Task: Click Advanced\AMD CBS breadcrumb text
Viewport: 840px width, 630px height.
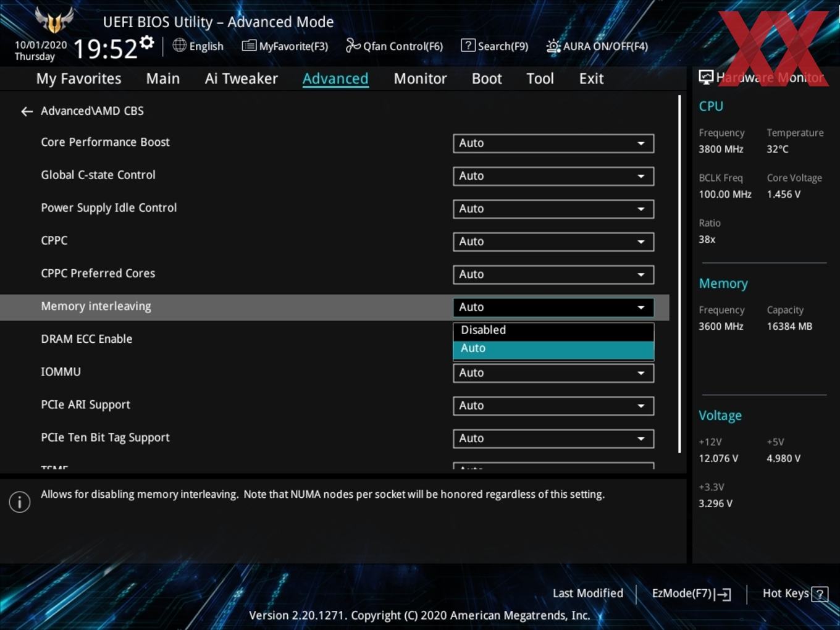Action: pos(92,111)
